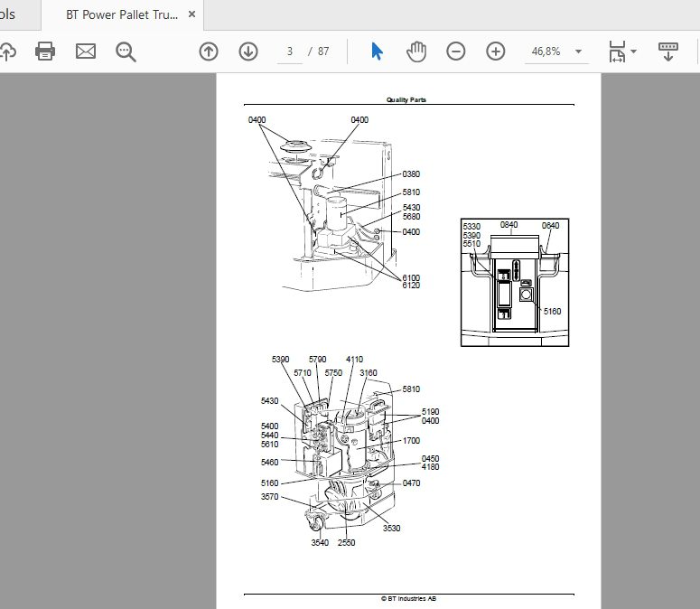Click the control panel inset diagram
Image resolution: width=700 pixels, height=609 pixels.
(515, 282)
